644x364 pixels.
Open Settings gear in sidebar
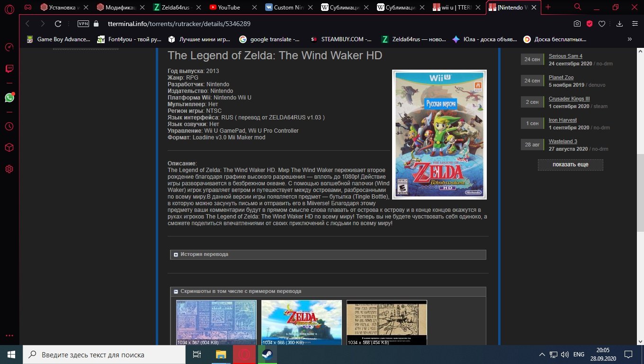[9, 169]
